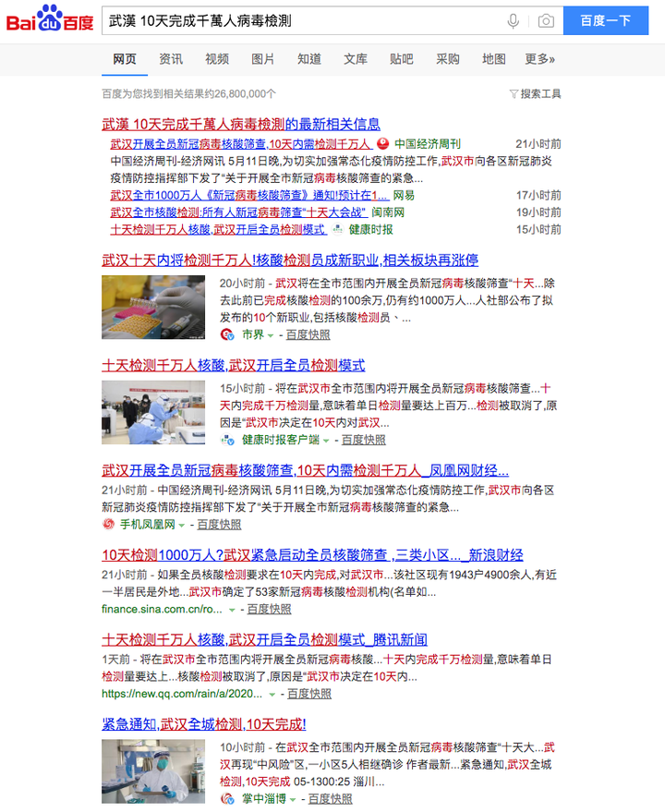The height and width of the screenshot is (812, 665).
Task: Expand the dropdown arrow next to 手机凤凰网
Action: (182, 526)
